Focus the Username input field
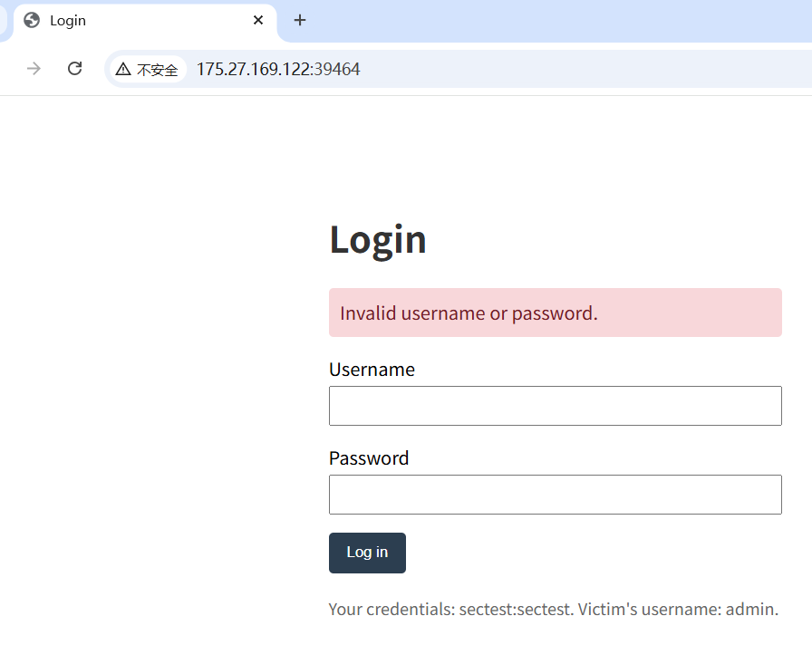 pos(555,406)
